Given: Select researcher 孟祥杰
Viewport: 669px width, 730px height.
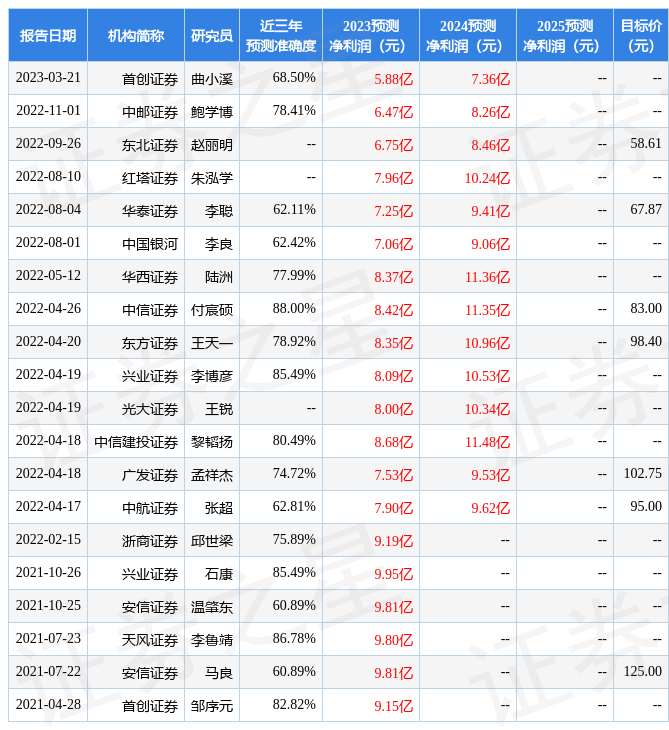Looking at the screenshot, I should [212, 475].
